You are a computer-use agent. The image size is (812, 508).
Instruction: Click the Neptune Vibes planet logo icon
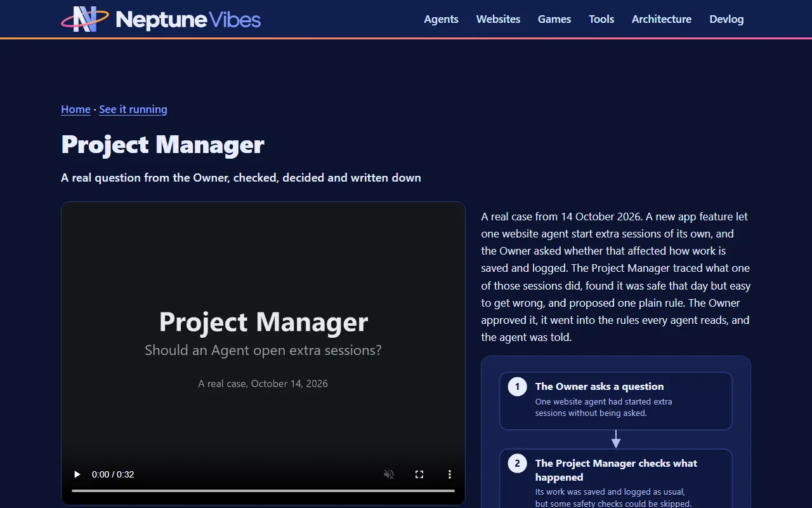click(85, 19)
